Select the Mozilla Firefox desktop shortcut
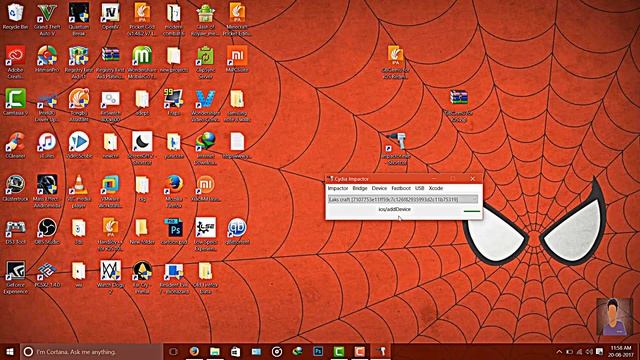Viewport: 640px width, 360px height. pos(173,191)
